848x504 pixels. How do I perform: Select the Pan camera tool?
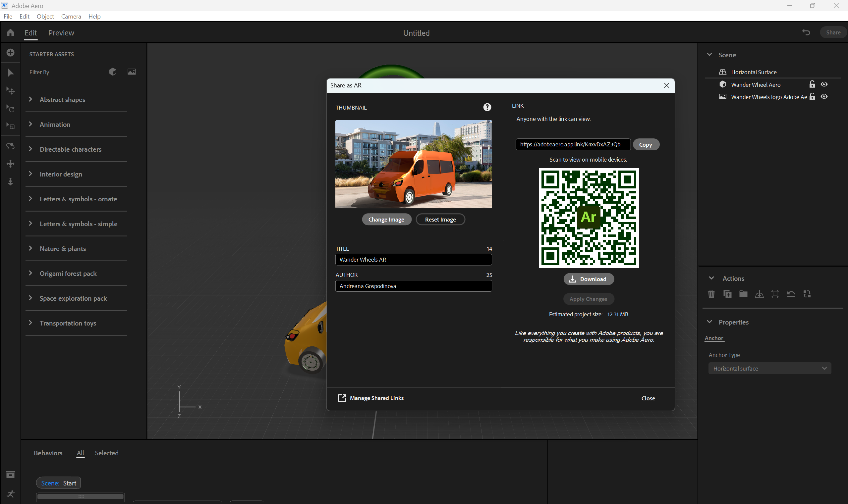tap(11, 164)
